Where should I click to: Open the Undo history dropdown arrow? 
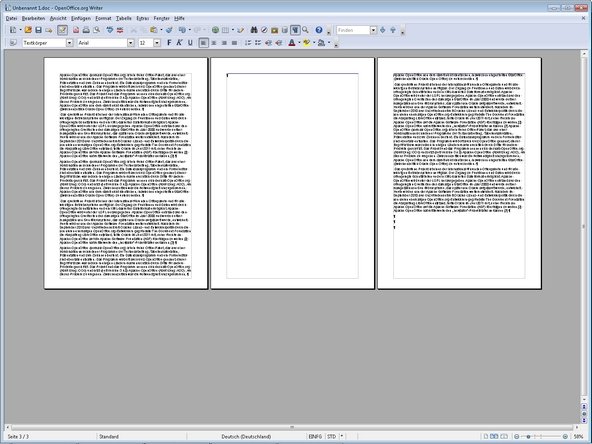pyautogui.click(x=189, y=30)
